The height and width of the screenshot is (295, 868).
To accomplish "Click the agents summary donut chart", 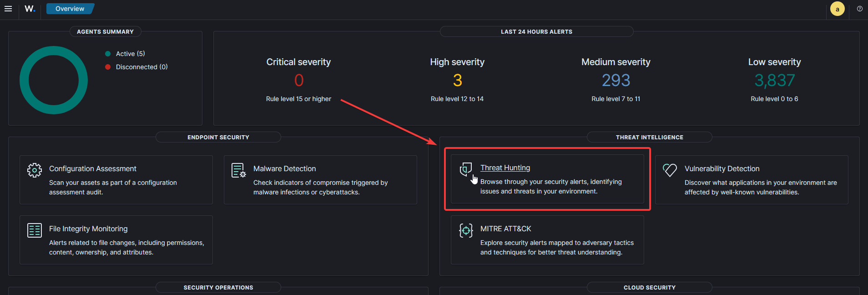I will click(53, 80).
